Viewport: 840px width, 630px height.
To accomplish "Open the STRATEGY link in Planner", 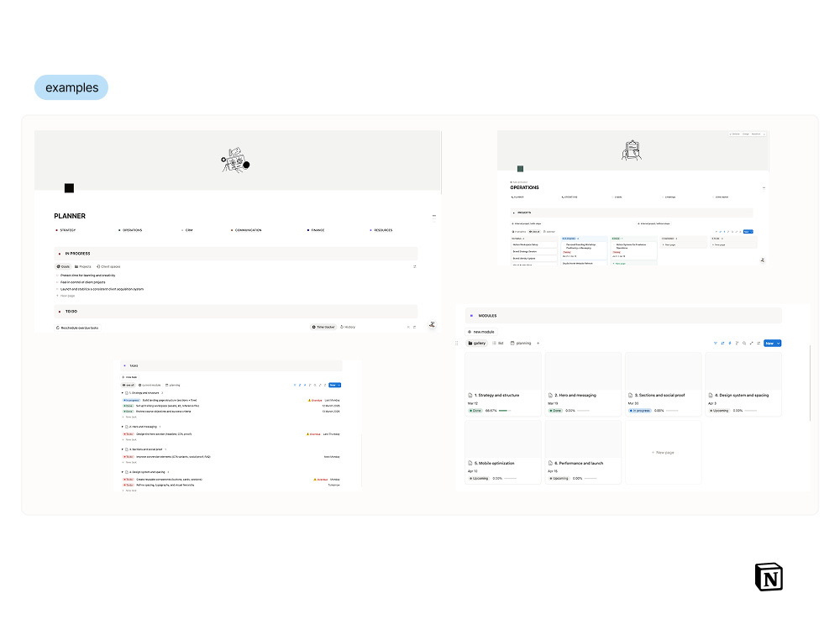I will point(66,230).
